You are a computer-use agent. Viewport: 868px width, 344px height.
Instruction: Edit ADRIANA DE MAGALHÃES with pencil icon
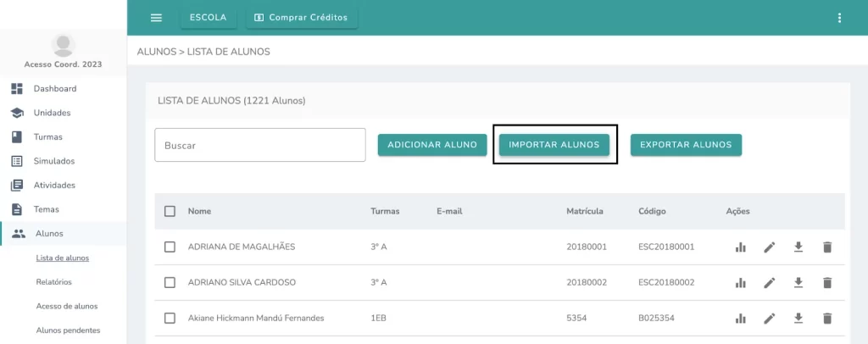(x=770, y=247)
